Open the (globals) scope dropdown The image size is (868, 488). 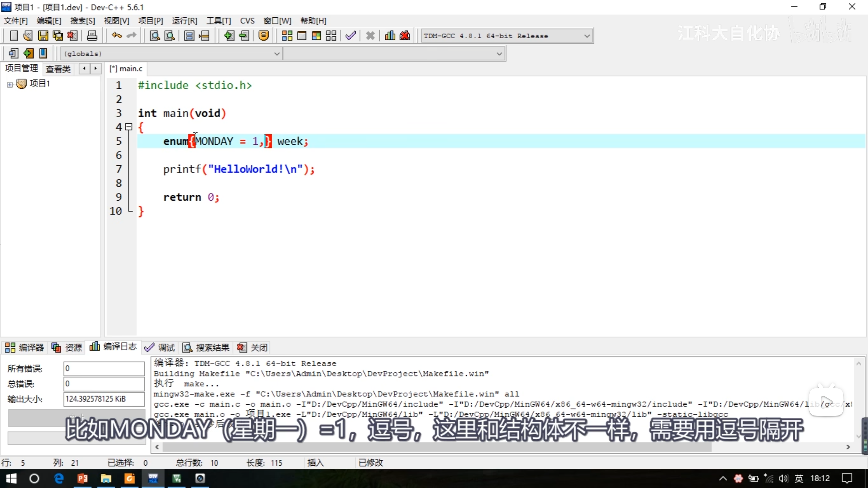[x=277, y=54]
